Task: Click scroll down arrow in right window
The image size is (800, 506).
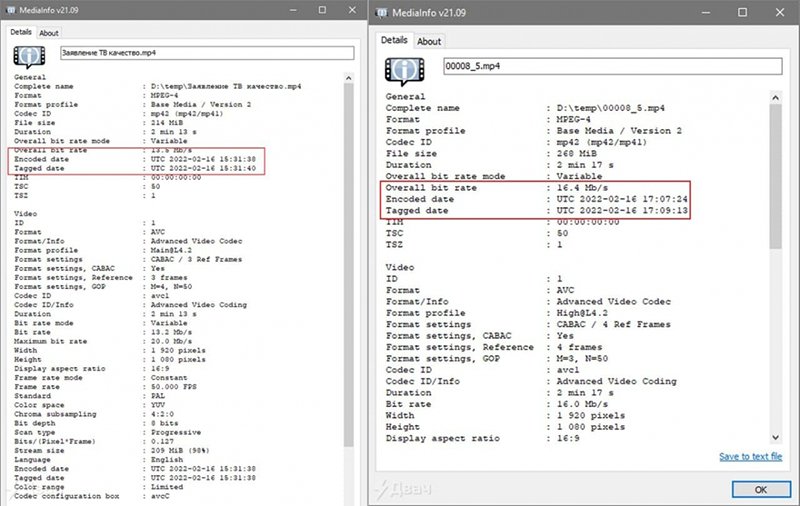Action: point(776,437)
